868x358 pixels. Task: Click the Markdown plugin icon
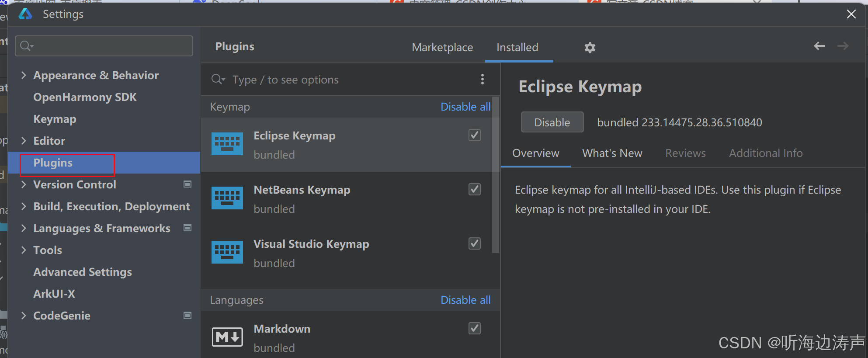click(x=227, y=337)
